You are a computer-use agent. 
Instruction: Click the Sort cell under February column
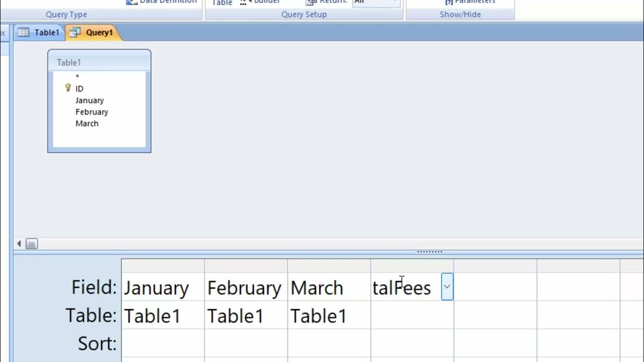246,343
